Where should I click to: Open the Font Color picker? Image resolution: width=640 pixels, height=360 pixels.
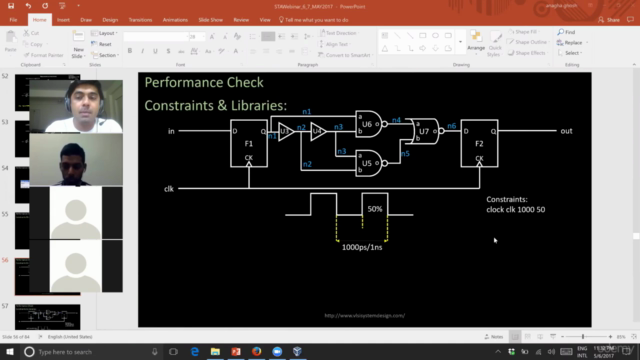(236, 51)
